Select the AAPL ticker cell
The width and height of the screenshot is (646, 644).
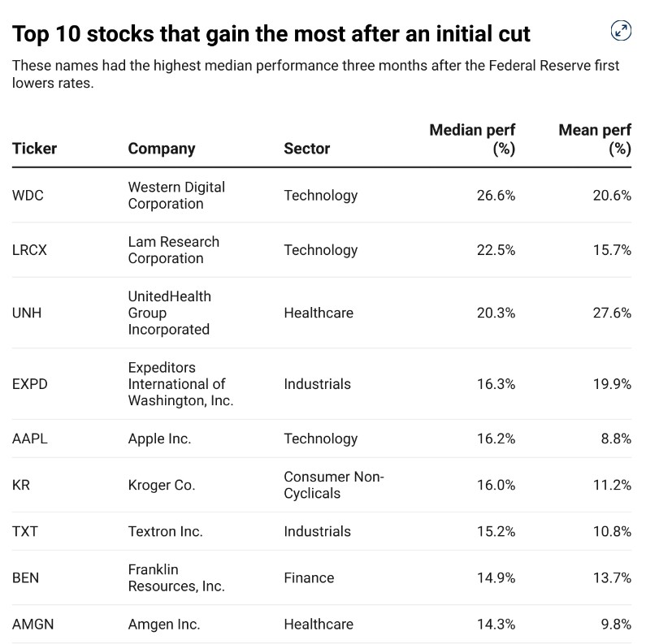pos(30,439)
